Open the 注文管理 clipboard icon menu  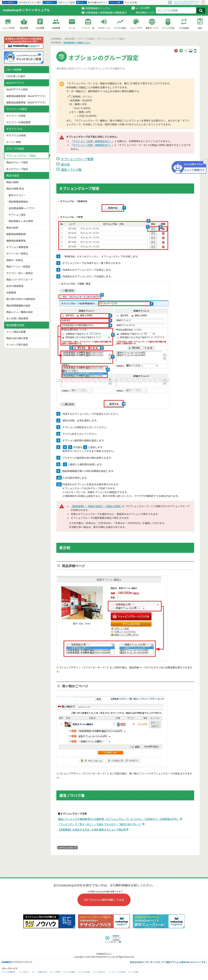pos(40,24)
